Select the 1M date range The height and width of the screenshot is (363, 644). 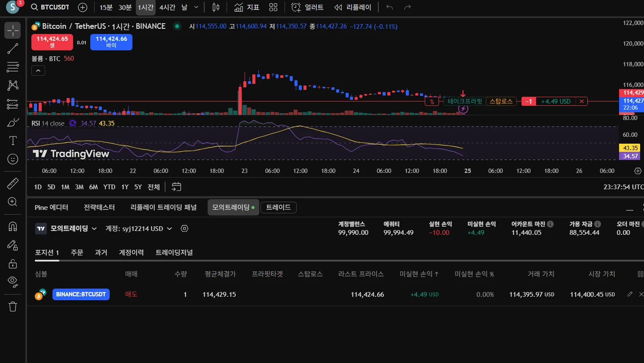65,187
